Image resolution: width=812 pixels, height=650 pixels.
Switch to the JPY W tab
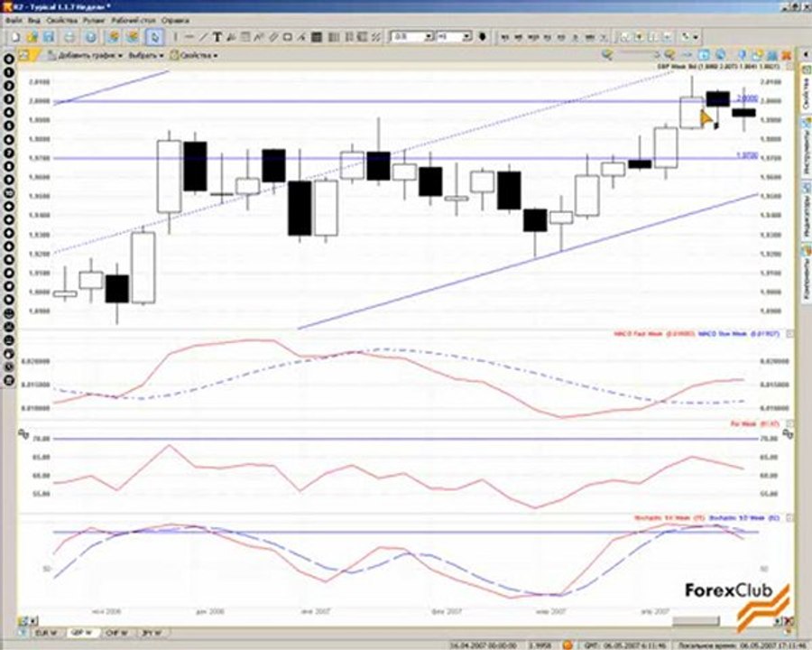tap(152, 633)
